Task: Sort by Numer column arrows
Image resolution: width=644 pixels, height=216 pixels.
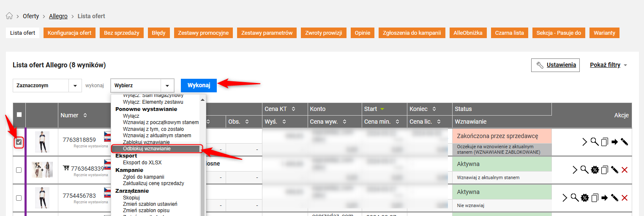Action: 85,115
